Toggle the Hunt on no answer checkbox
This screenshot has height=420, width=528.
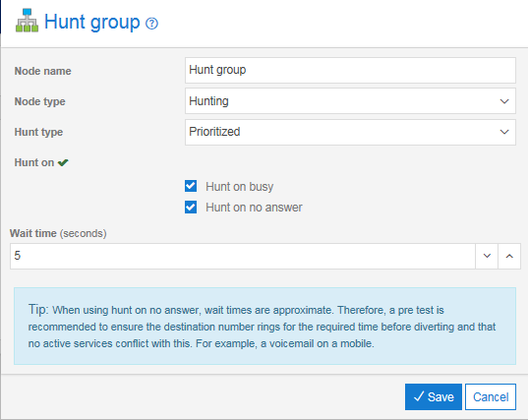coord(191,208)
